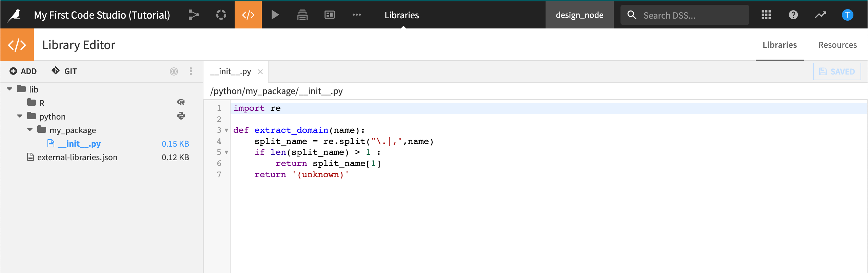
Task: Click the R language icon beside R folder
Action: (x=181, y=102)
